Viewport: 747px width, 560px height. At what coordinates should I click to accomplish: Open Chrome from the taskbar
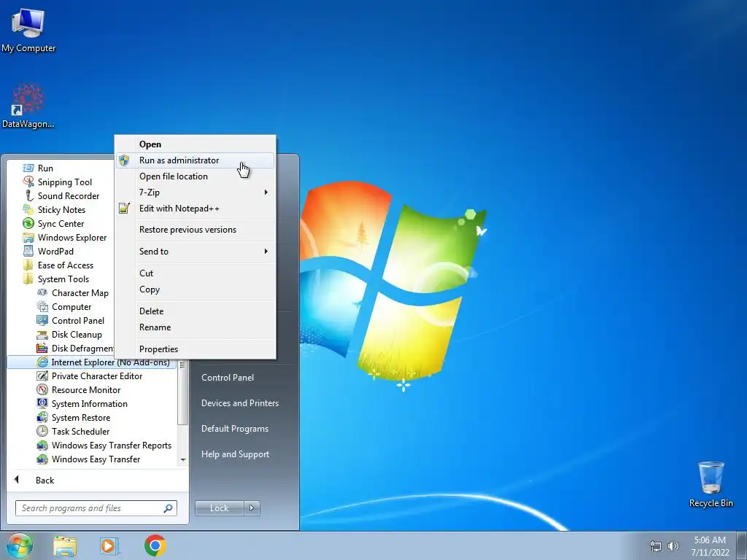155,545
